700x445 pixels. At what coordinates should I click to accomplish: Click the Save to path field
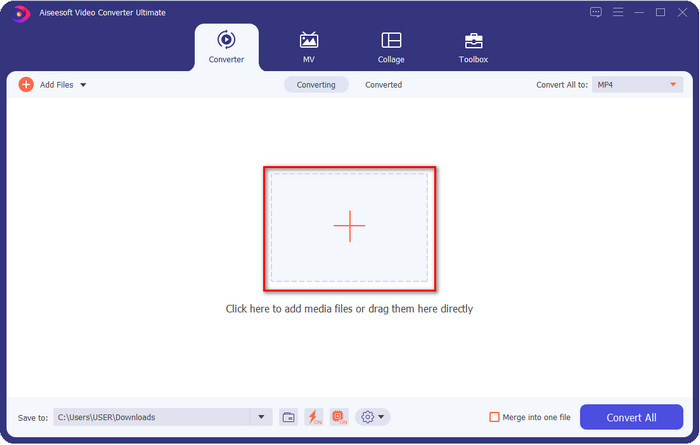click(150, 417)
